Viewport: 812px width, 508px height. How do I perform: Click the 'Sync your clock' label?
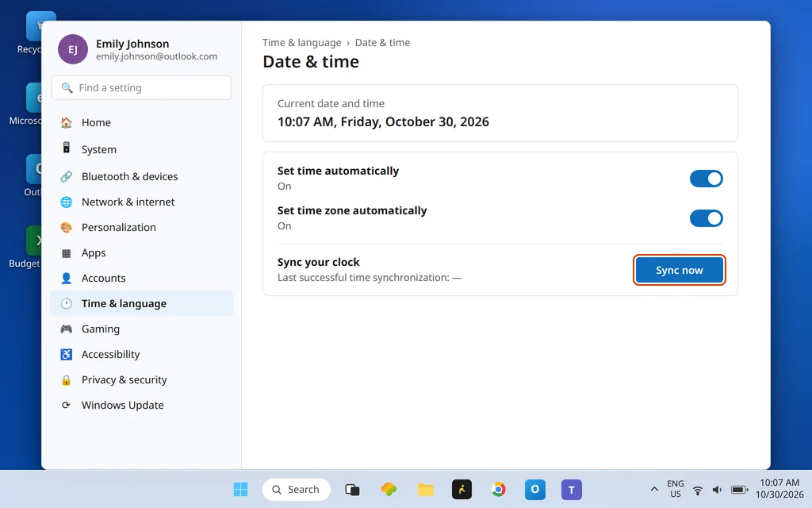pos(319,262)
